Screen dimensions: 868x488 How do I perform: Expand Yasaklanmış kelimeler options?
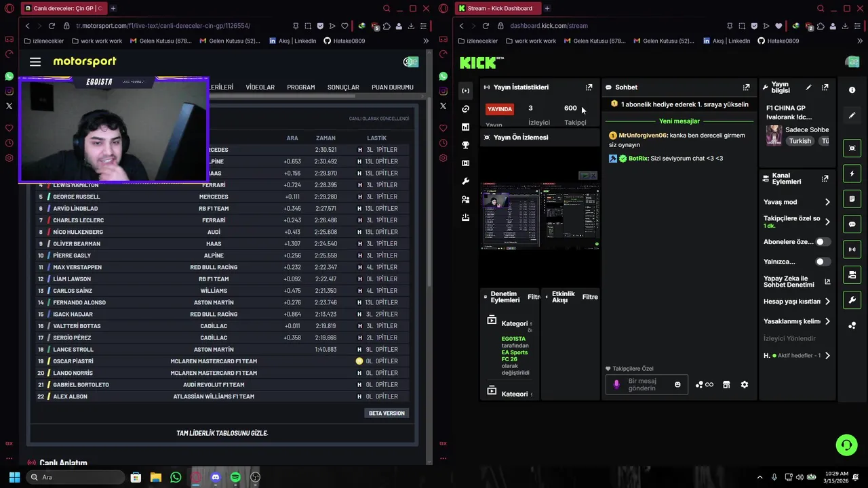(x=827, y=321)
